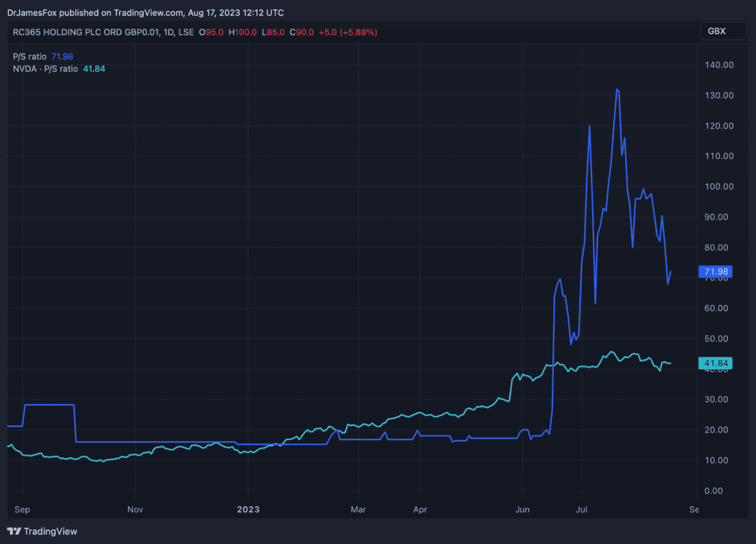
Task: Click the blue 71.98 price axis tag
Action: pyautogui.click(x=716, y=272)
